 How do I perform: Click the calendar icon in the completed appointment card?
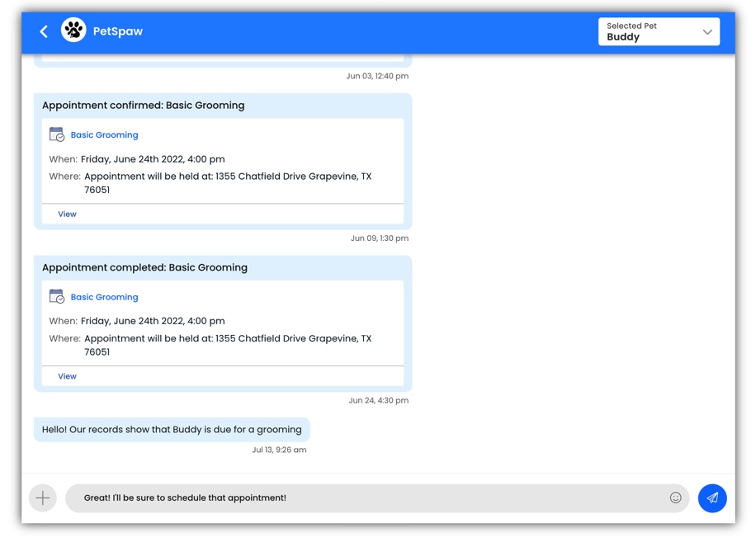[x=56, y=296]
